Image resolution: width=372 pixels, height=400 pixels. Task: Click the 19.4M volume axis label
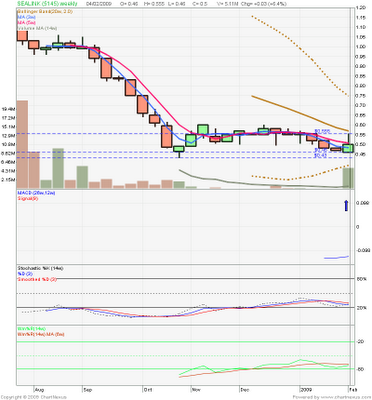click(8, 109)
